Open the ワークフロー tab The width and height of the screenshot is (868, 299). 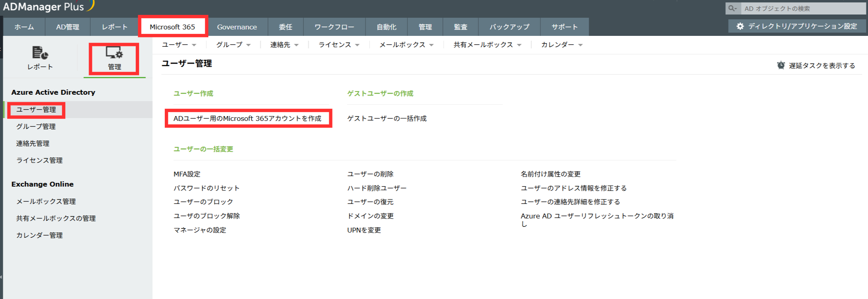point(334,27)
